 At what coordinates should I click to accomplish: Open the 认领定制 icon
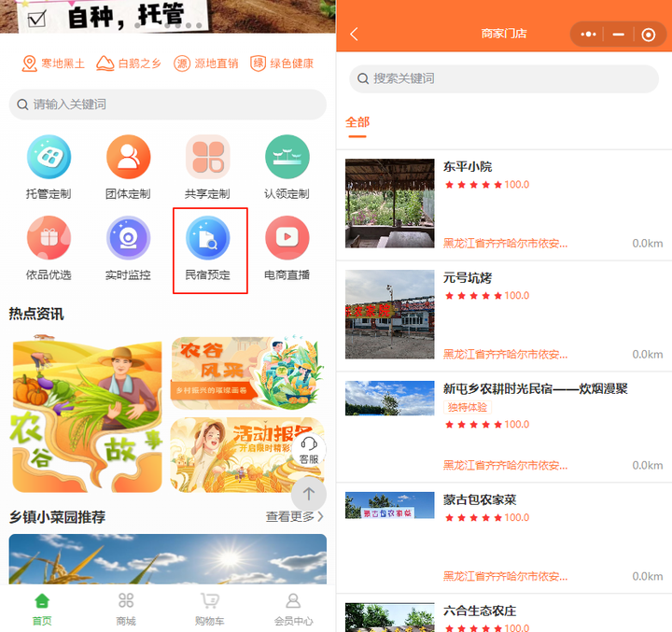pos(287,157)
